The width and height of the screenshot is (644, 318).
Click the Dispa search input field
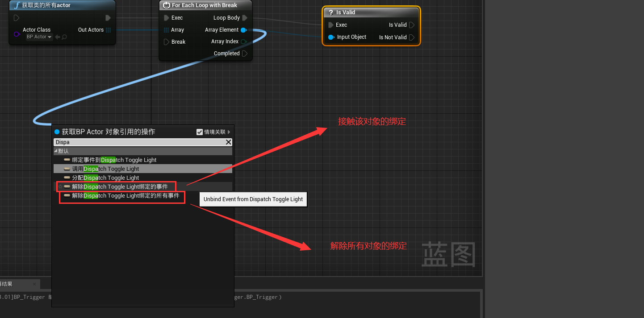tap(138, 142)
